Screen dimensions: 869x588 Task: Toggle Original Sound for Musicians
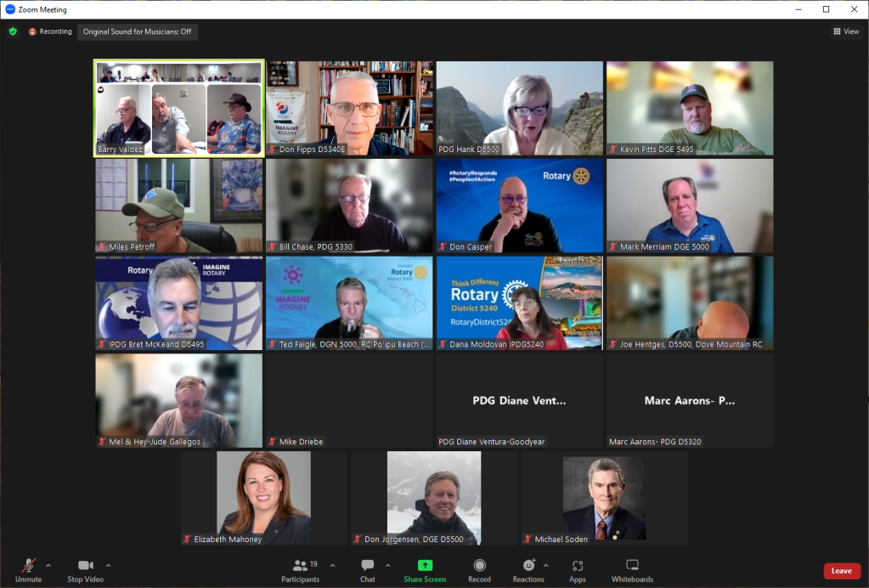[x=137, y=31]
